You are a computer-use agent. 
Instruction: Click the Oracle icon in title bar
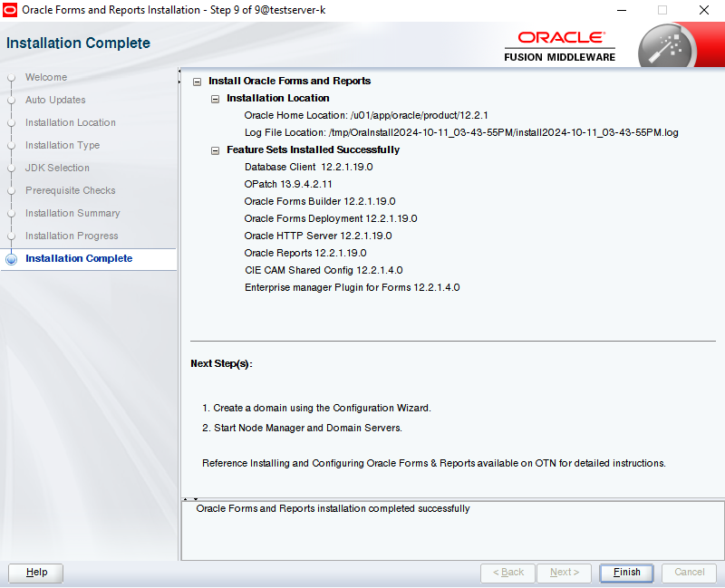(10, 10)
